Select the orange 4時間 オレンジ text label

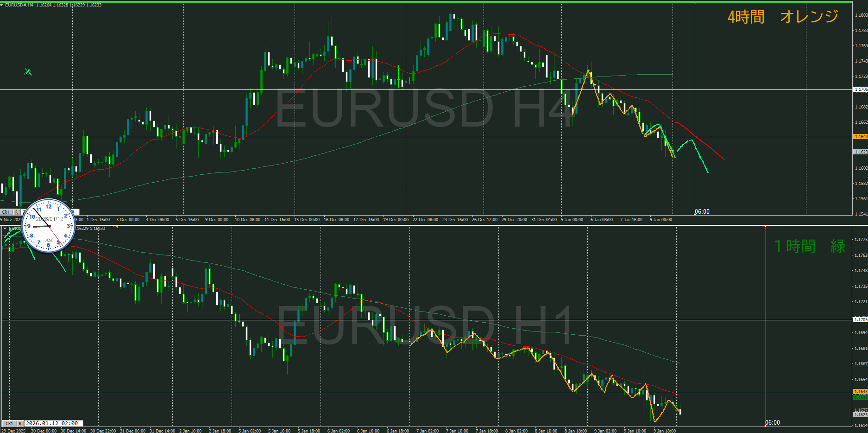tap(783, 17)
